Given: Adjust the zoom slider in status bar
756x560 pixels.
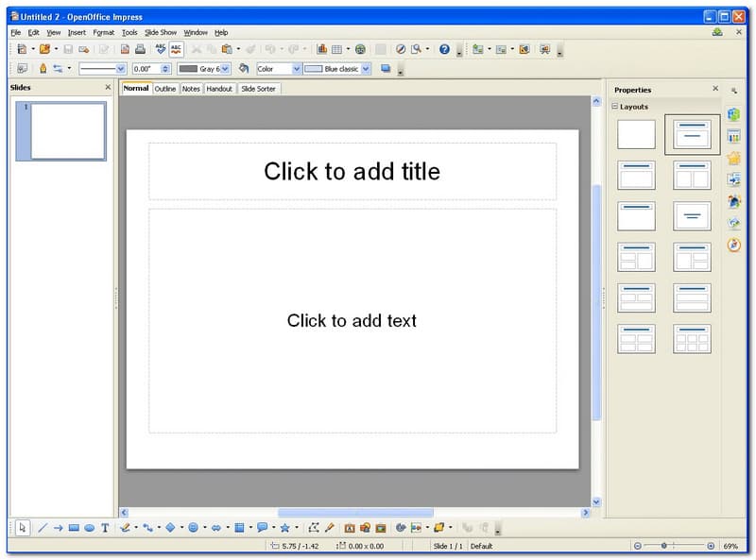Looking at the screenshot, I should 663,546.
